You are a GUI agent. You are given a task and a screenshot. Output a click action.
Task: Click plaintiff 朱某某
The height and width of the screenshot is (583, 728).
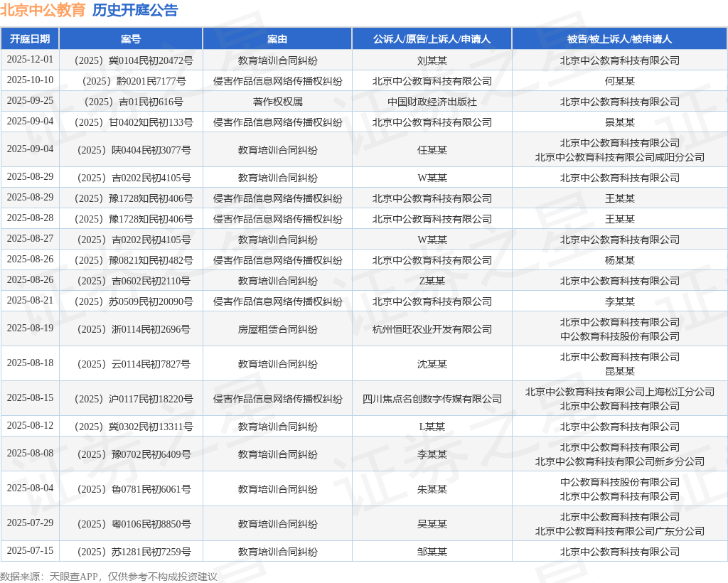(432, 489)
